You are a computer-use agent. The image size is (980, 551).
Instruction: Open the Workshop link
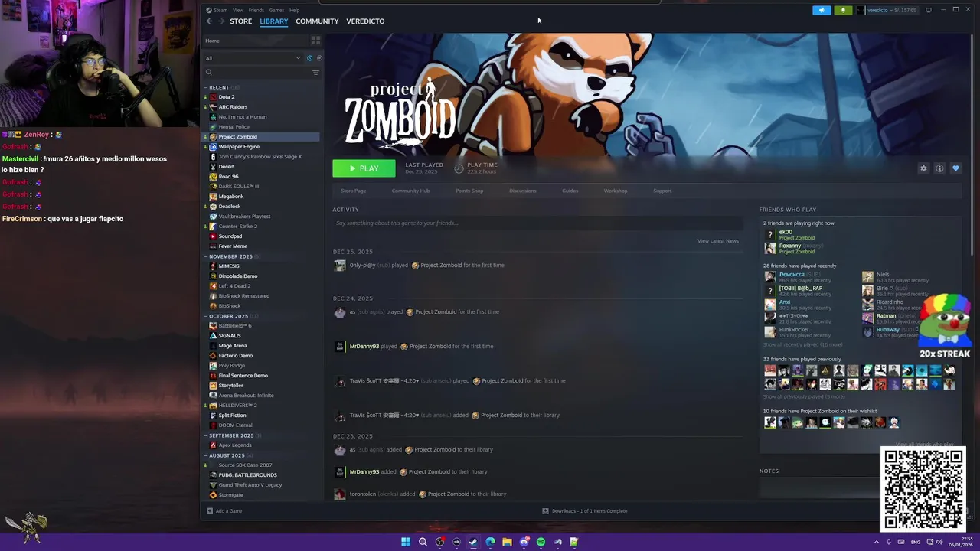tap(616, 191)
